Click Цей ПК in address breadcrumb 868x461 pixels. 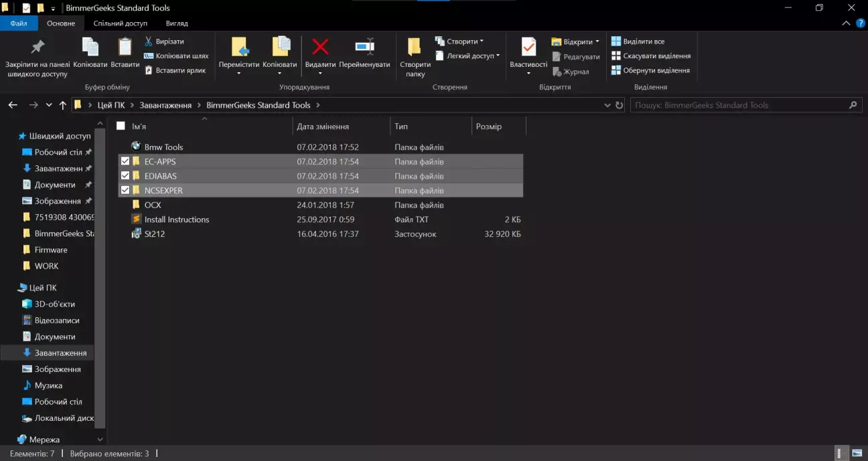click(x=111, y=105)
